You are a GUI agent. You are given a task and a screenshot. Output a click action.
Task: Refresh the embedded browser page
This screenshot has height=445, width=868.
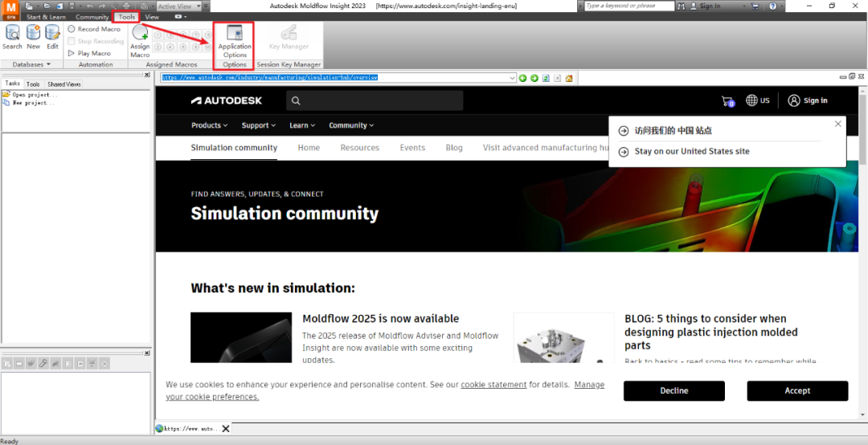(x=546, y=78)
